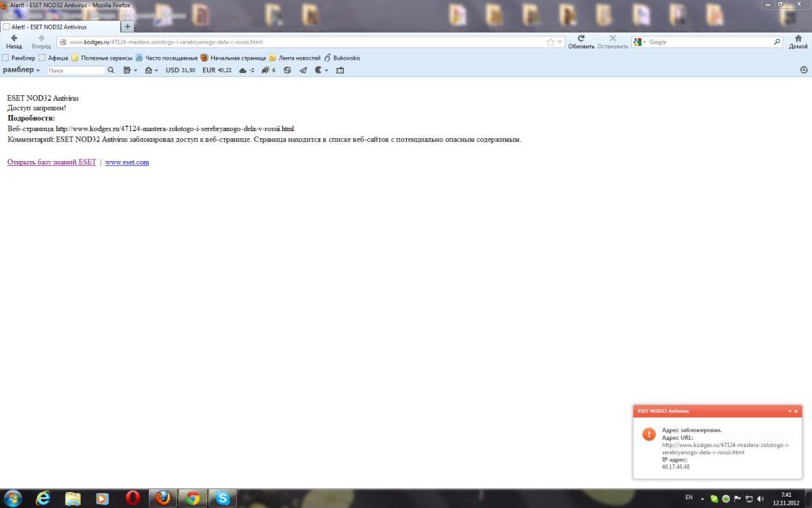Expand the Google search engine selector
This screenshot has height=508, width=812.
pyautogui.click(x=639, y=42)
